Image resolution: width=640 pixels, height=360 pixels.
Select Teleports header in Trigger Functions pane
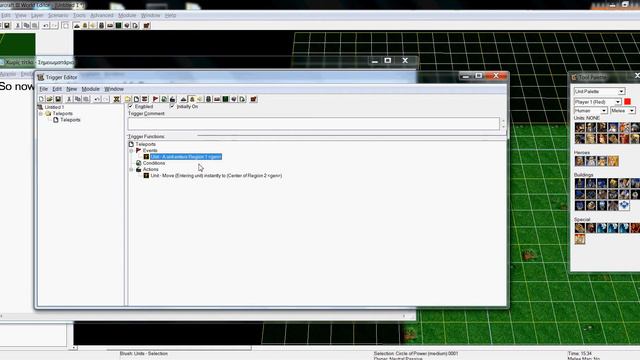tap(145, 144)
